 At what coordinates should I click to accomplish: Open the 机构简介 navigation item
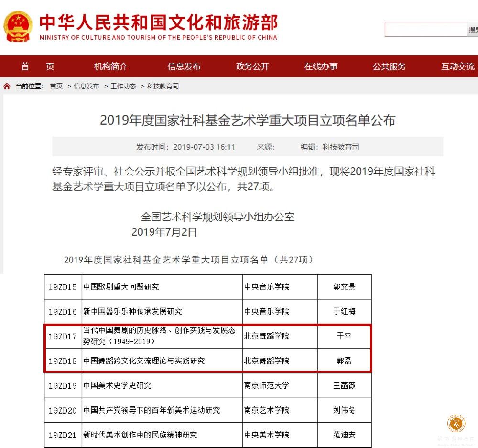[111, 66]
